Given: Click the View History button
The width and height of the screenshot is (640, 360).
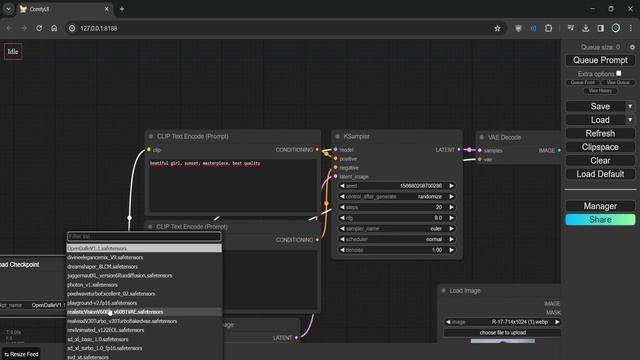Looking at the screenshot, I should pos(600,91).
